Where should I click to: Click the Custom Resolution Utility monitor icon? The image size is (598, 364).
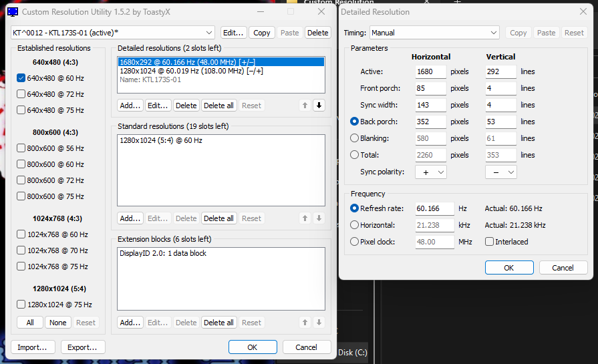pos(12,12)
